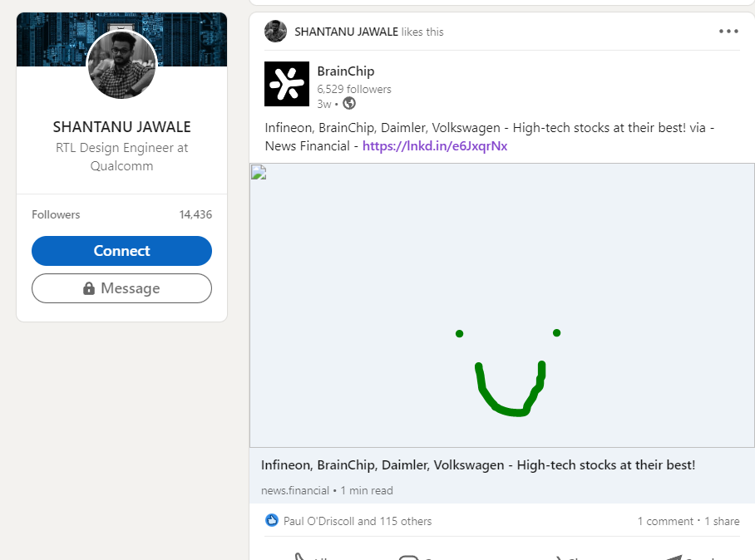Click the globe visibility icon beside 3w
Screen dimensions: 755x560
(x=349, y=103)
